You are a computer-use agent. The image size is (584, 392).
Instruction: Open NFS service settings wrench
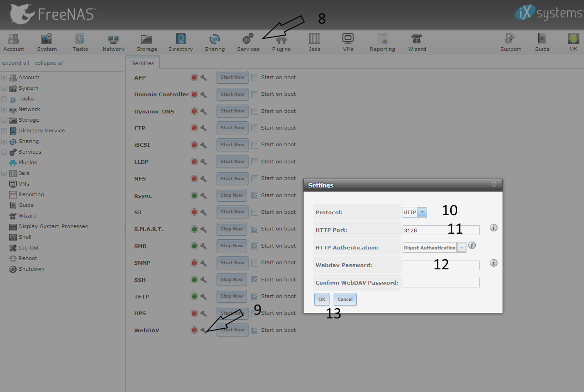click(203, 179)
